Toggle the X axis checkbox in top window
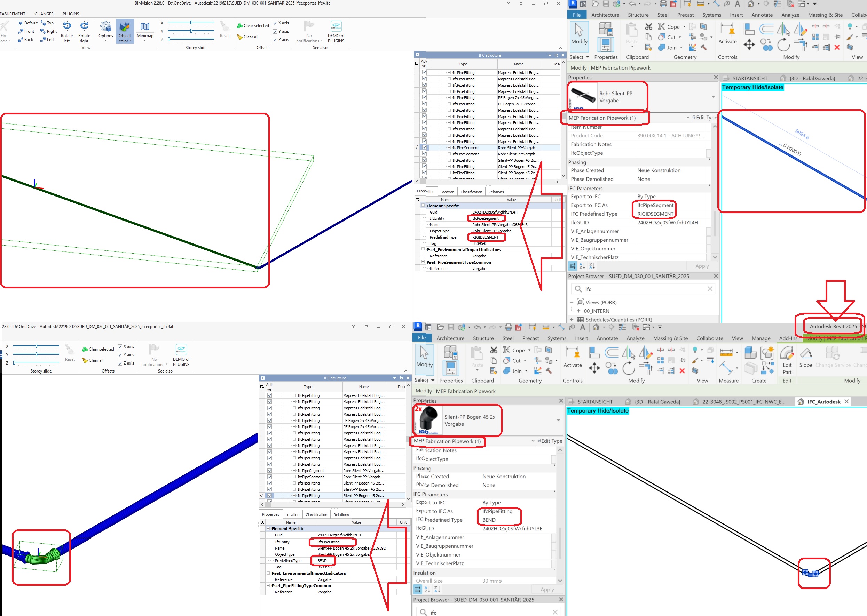The height and width of the screenshot is (616, 867). (x=275, y=23)
